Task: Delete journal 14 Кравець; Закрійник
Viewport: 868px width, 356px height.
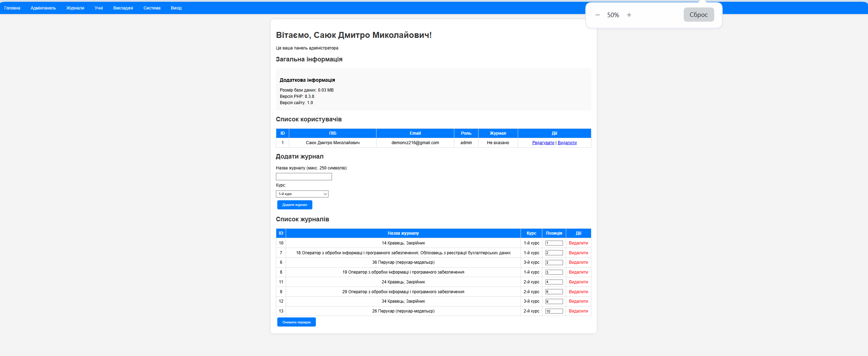Action: point(578,243)
